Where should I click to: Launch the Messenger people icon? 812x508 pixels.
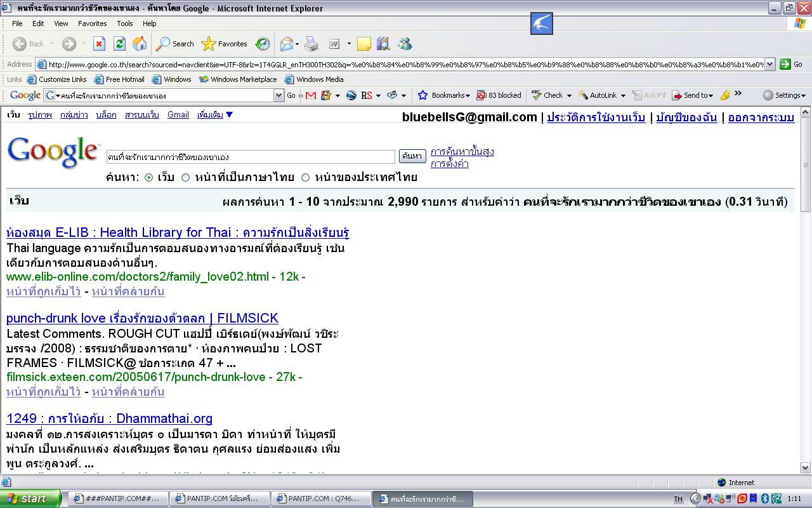tap(405, 44)
